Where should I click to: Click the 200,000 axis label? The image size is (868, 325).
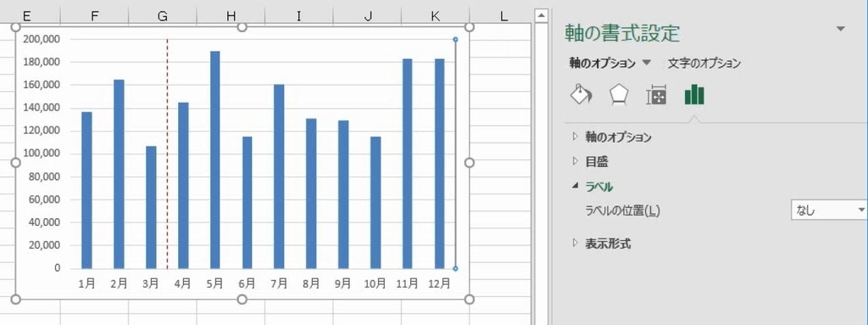42,39
